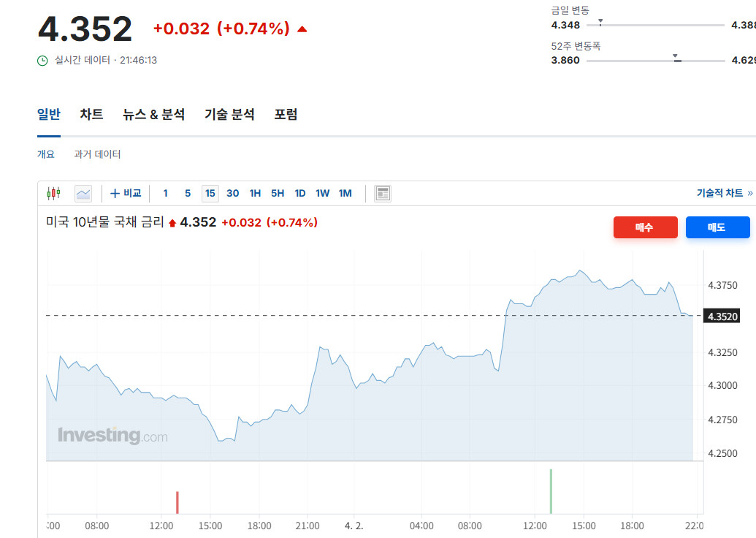This screenshot has height=538, width=756.
Task: Switch chart to 1D interval
Action: (299, 194)
